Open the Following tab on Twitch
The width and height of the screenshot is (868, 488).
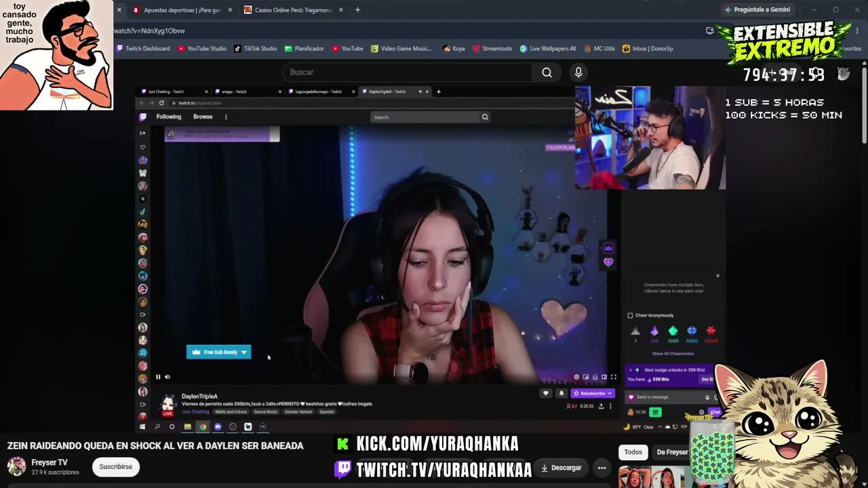tap(169, 117)
